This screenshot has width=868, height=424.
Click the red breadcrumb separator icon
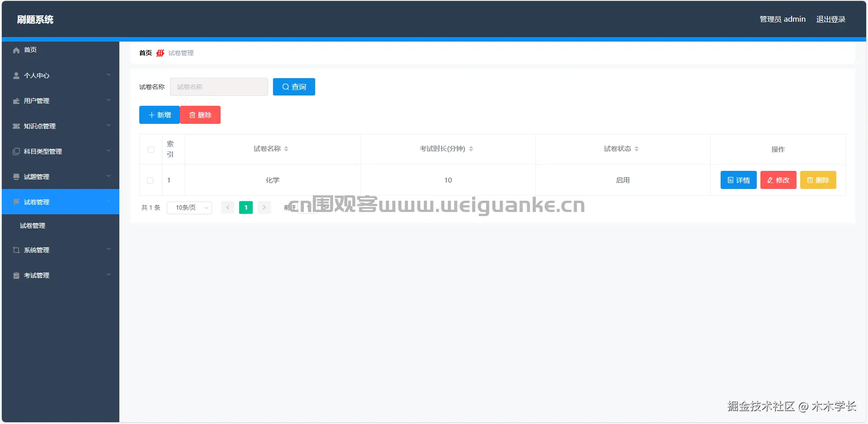(x=160, y=53)
